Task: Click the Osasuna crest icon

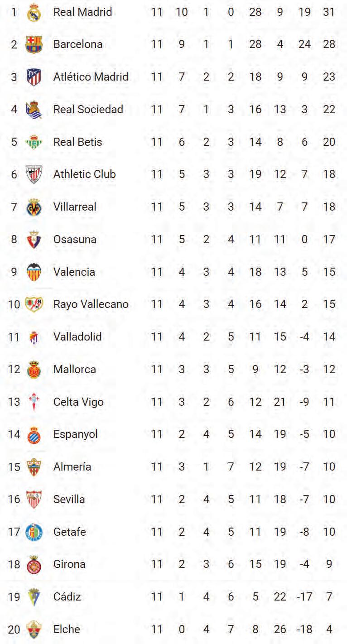Action: [34, 240]
